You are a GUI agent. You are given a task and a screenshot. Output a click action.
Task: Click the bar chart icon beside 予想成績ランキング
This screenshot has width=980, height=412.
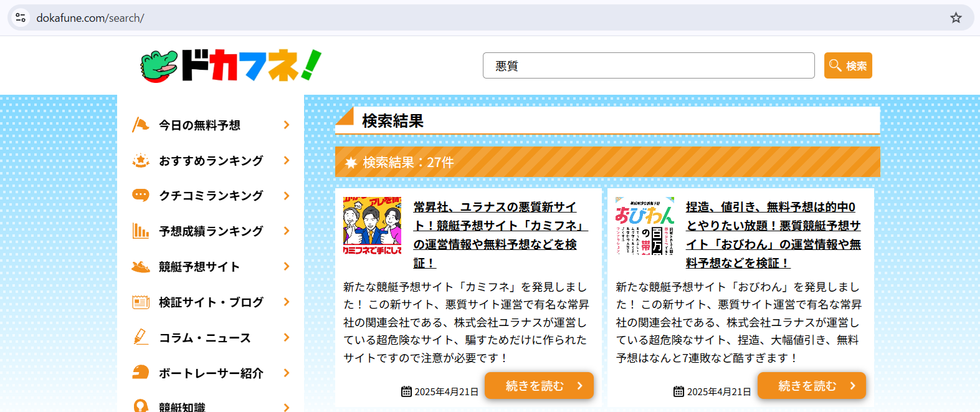coord(141,231)
